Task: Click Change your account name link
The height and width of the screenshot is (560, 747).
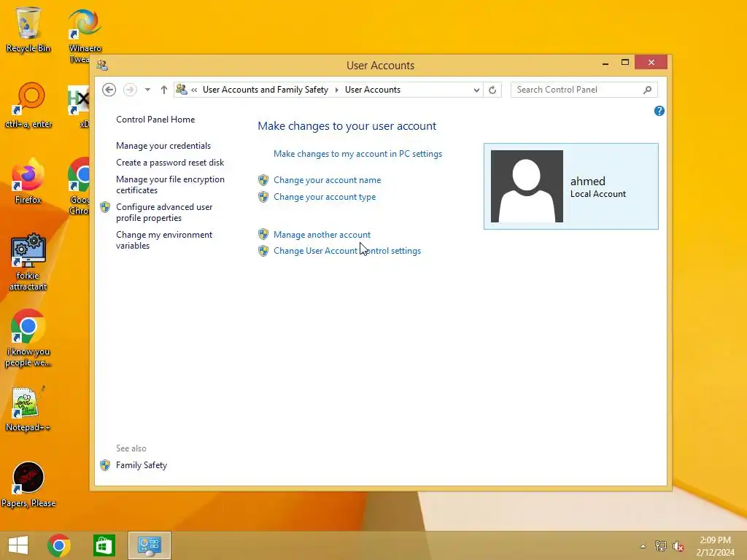Action: [328, 180]
